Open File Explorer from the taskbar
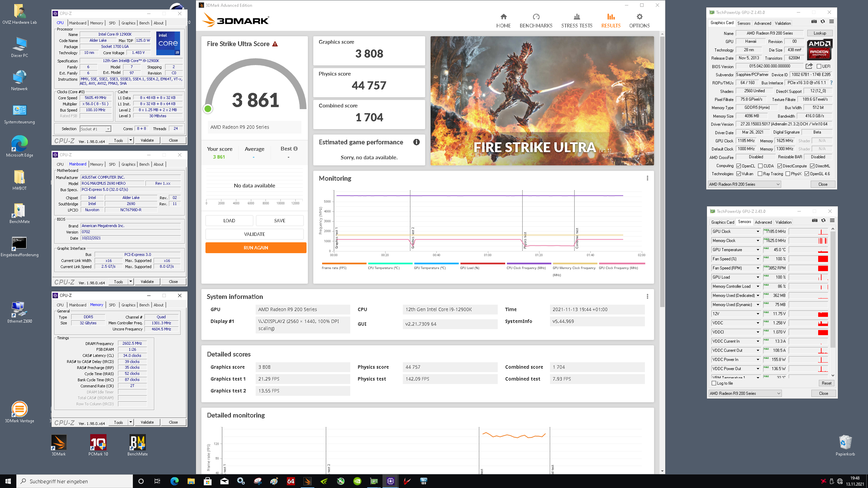The image size is (868, 488). pyautogui.click(x=191, y=481)
